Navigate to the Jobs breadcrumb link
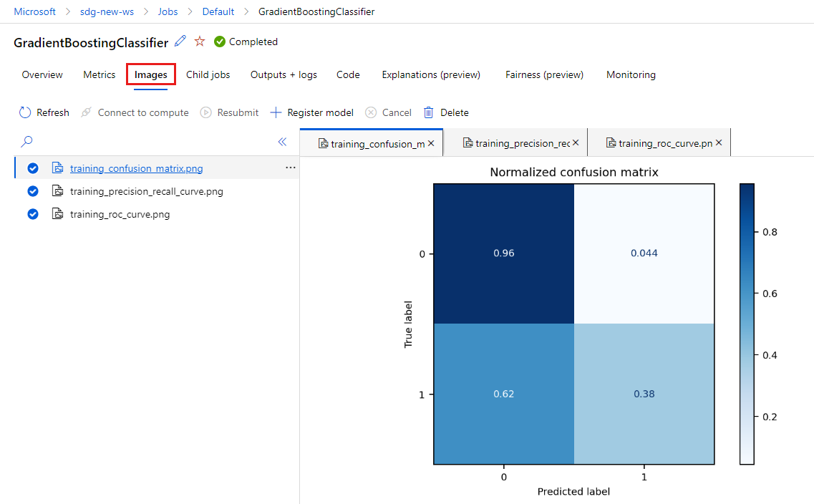 [168, 11]
